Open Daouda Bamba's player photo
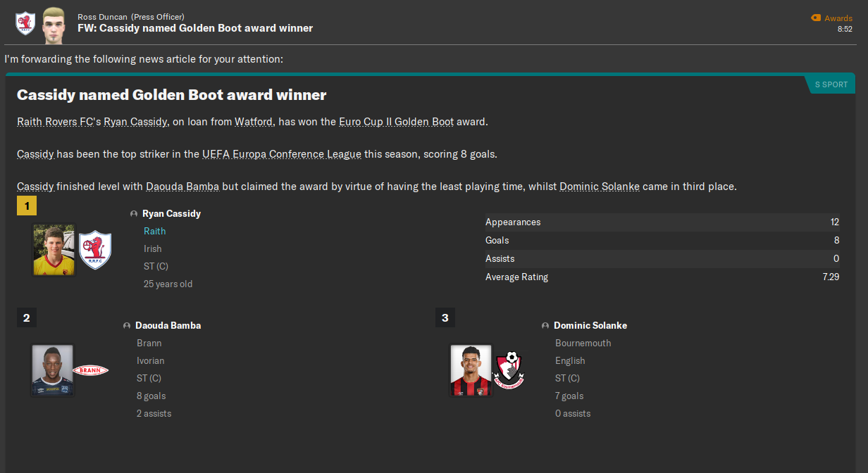Image resolution: width=868 pixels, height=473 pixels. tap(52, 370)
